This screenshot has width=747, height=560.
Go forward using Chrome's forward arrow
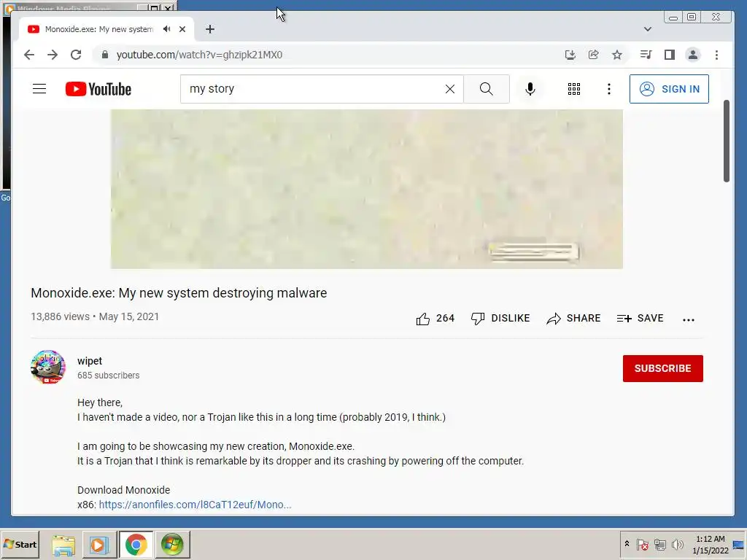(x=53, y=55)
